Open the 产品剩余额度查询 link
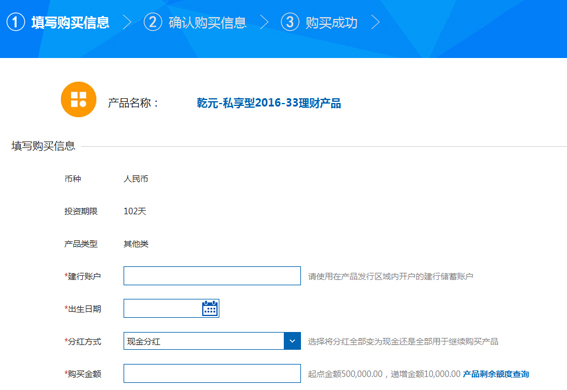Screen dimensions: 567x390 pyautogui.click(x=496, y=374)
